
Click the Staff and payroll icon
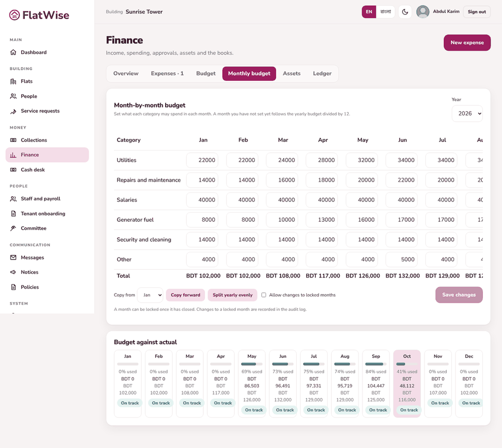13,199
